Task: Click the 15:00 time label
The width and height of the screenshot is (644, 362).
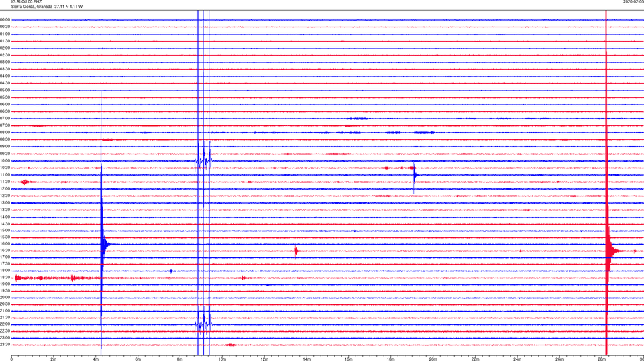Action: coord(5,230)
